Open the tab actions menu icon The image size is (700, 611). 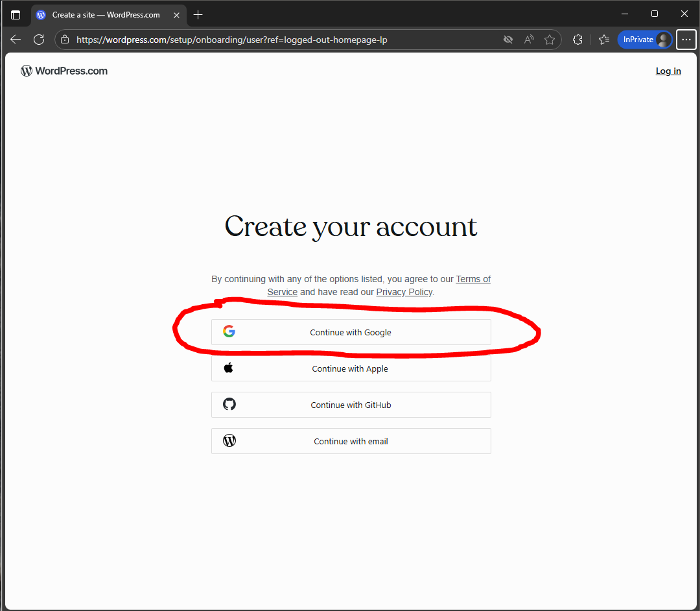(x=16, y=15)
